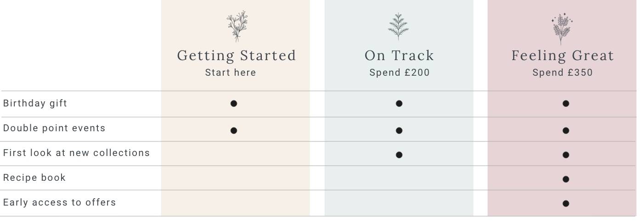Click the Double point events dot under Getting Started
This screenshot has height=223, width=644.
[x=234, y=131]
